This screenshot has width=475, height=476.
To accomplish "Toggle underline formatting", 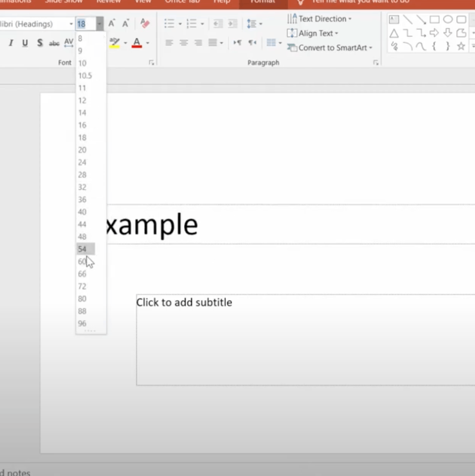I will coord(25,43).
